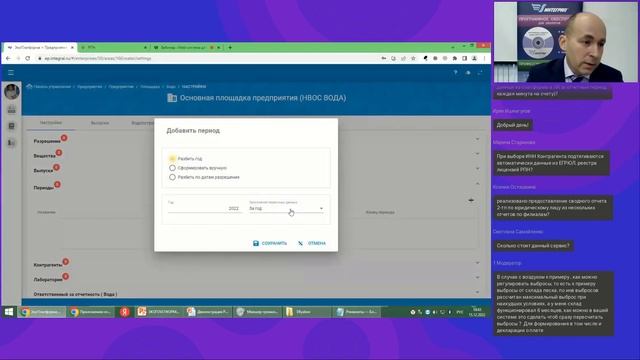Select the 'Разбить год' radio option

[172, 158]
